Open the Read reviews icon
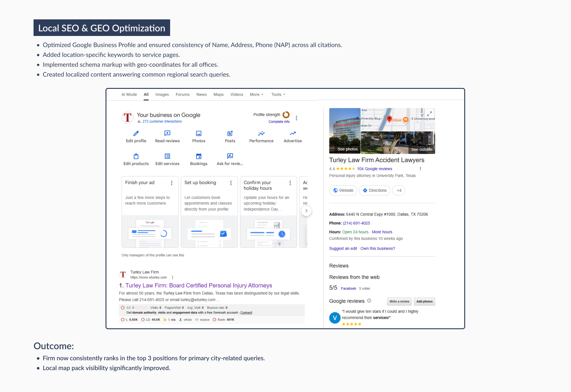Screen dimensions: 571x392 tap(167, 133)
